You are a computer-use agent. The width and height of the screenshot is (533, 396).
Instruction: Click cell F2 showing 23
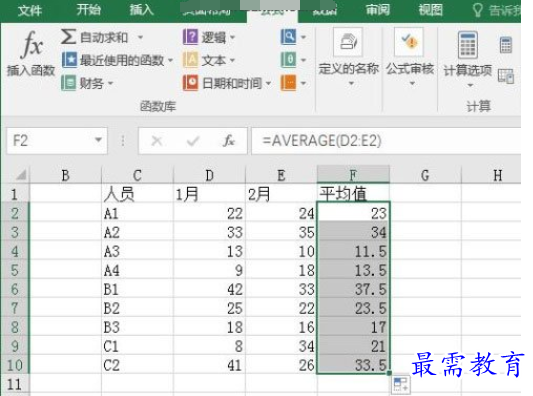(x=353, y=213)
